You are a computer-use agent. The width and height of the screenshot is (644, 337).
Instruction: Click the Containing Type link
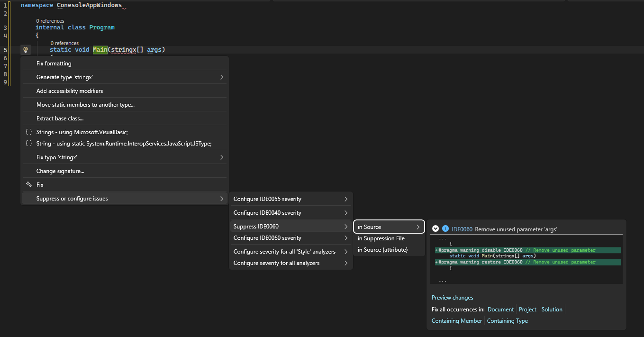507,320
